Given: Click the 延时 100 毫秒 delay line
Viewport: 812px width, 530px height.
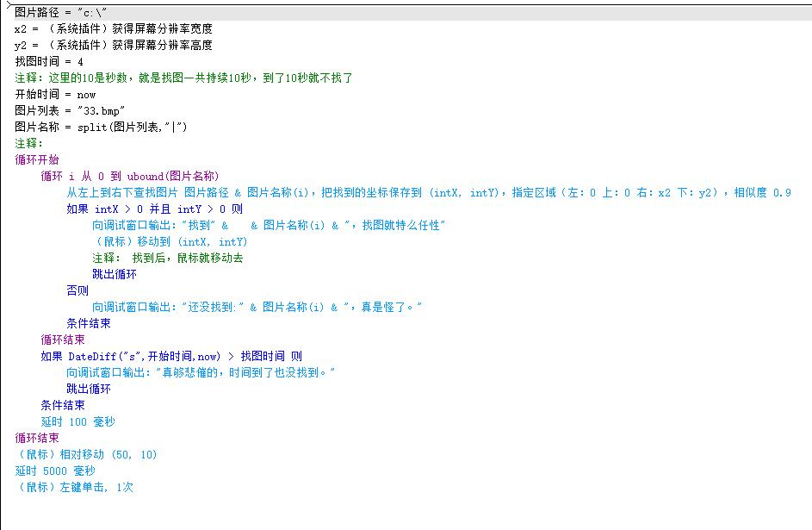Looking at the screenshot, I should (77, 422).
